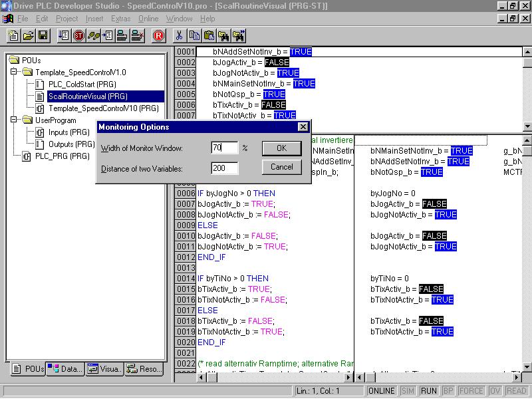Click the red R reset icon

coord(158,36)
